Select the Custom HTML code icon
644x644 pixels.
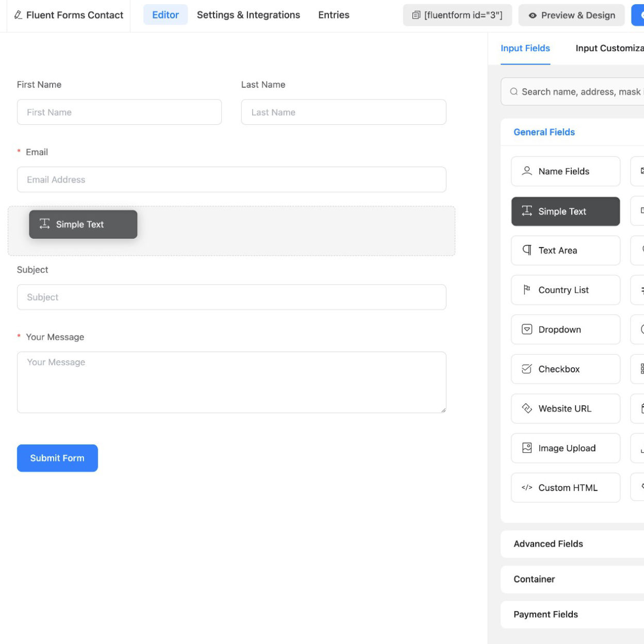(x=527, y=487)
